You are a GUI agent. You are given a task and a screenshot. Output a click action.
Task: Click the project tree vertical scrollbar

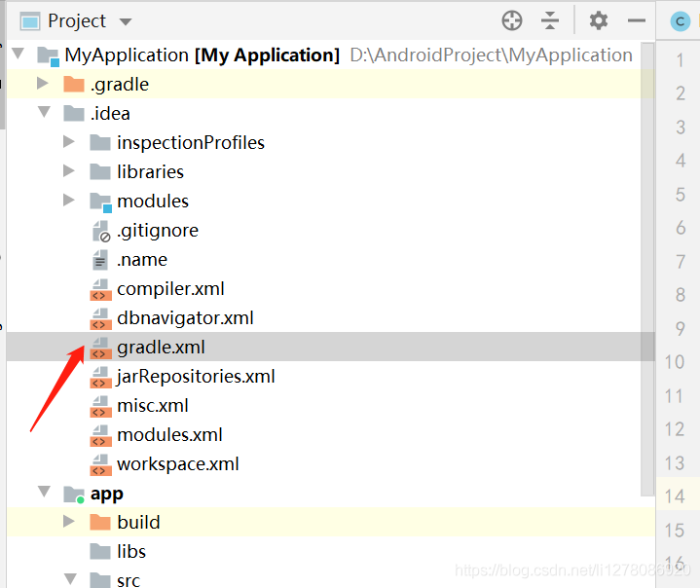[647, 292]
